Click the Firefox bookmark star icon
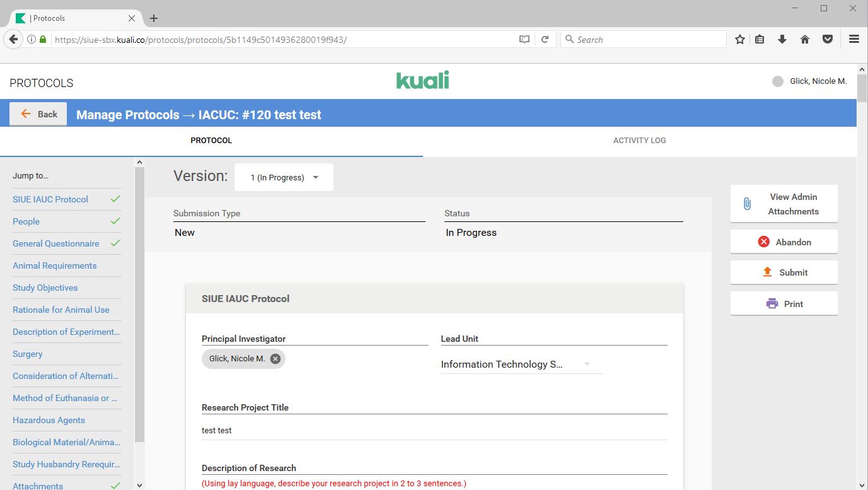Viewport: 868px width, 490px height. [740, 39]
